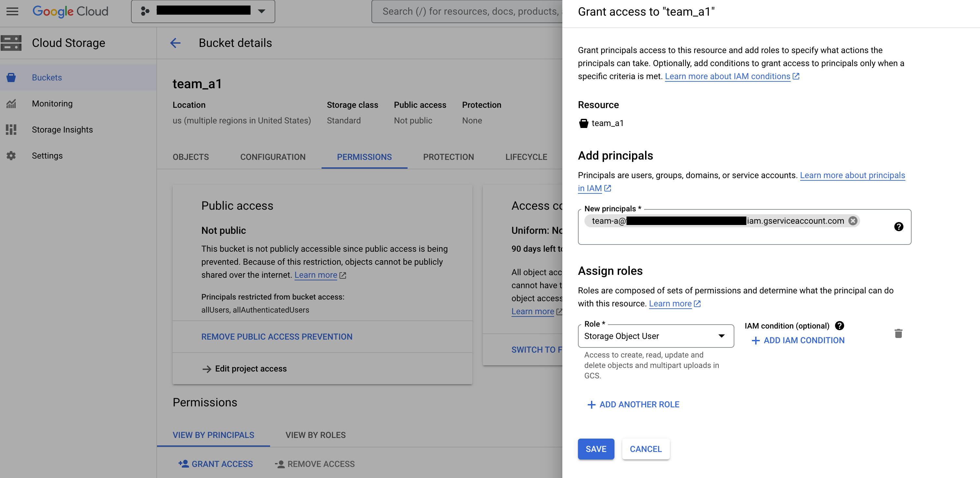Open Learn more about IAM conditions link
The image size is (980, 478).
pyautogui.click(x=728, y=77)
